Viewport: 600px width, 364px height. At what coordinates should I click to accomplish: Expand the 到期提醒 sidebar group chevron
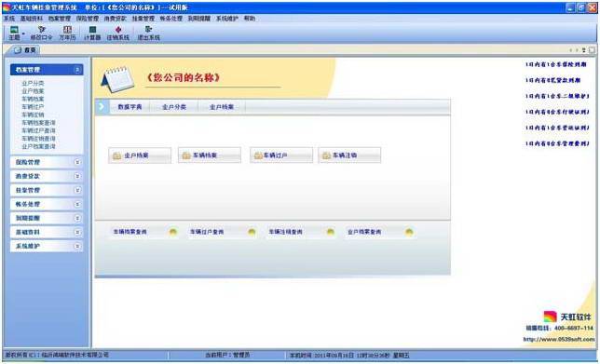(x=77, y=218)
